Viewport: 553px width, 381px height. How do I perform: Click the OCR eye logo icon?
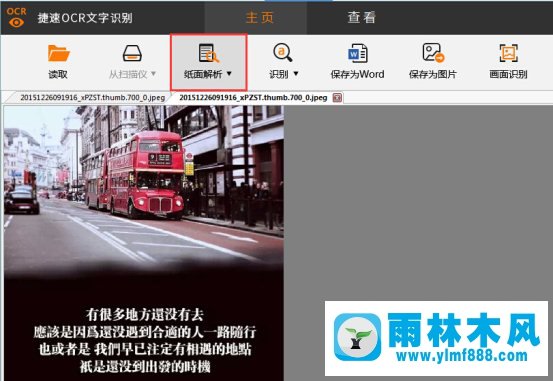[x=16, y=17]
